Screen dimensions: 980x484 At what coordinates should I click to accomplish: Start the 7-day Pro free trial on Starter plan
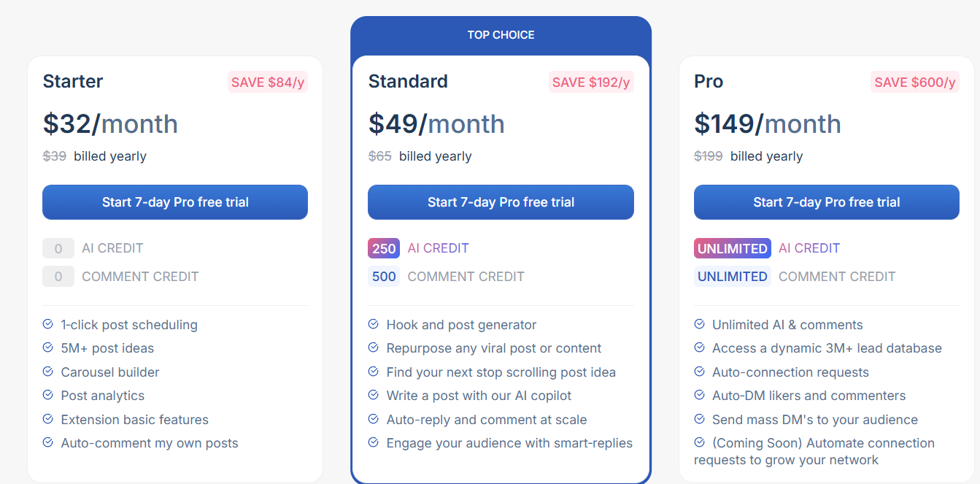[x=174, y=202]
